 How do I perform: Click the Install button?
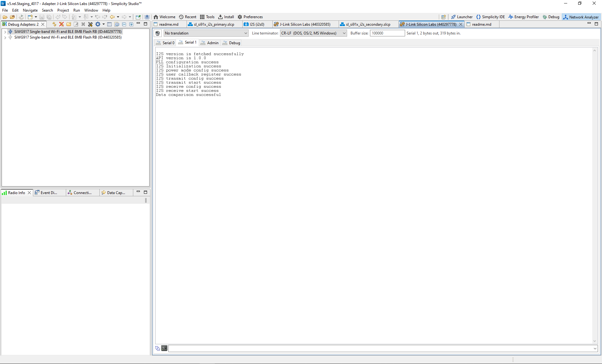[226, 17]
